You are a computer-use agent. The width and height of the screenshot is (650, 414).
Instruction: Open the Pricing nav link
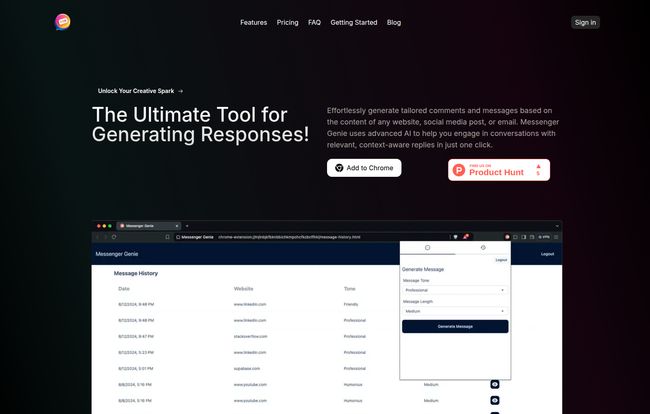(287, 22)
